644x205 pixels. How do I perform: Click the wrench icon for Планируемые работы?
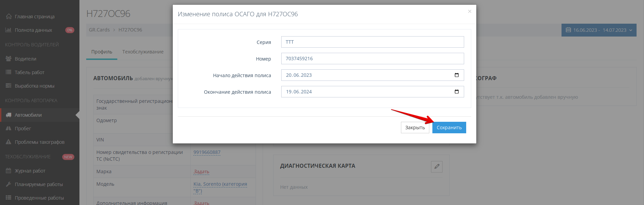(x=8, y=184)
